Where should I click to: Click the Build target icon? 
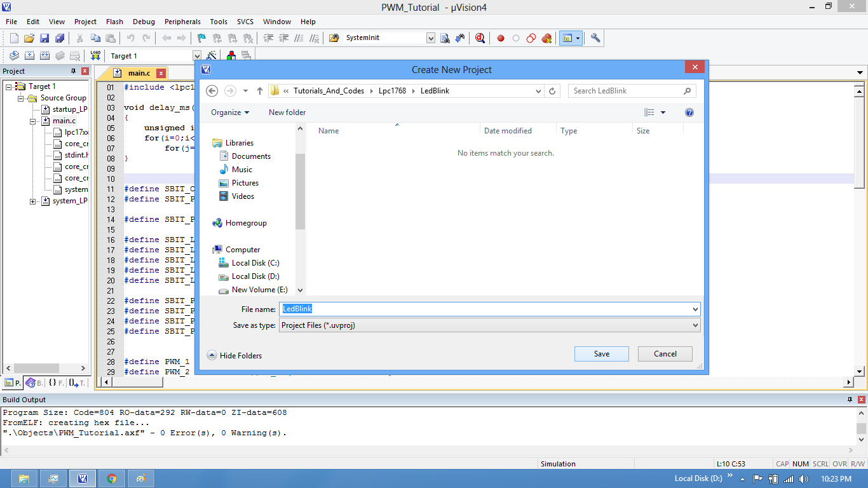[29, 56]
